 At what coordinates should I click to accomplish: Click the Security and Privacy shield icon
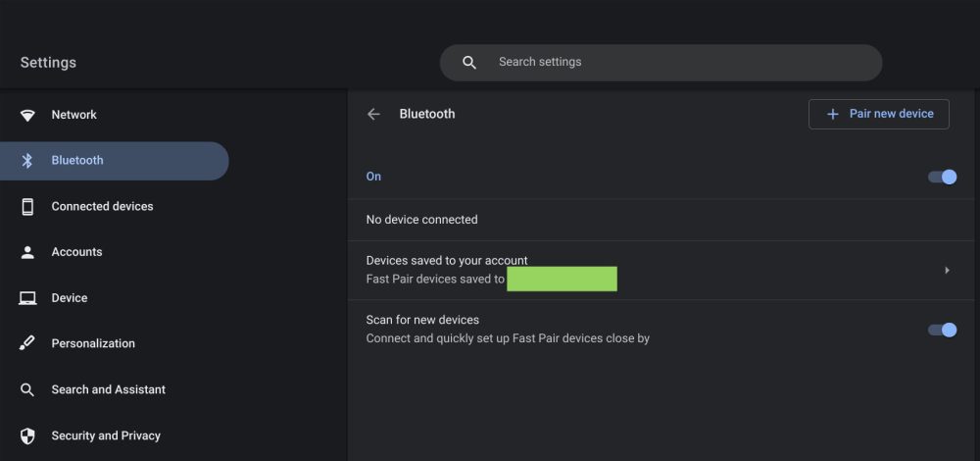[x=27, y=435]
